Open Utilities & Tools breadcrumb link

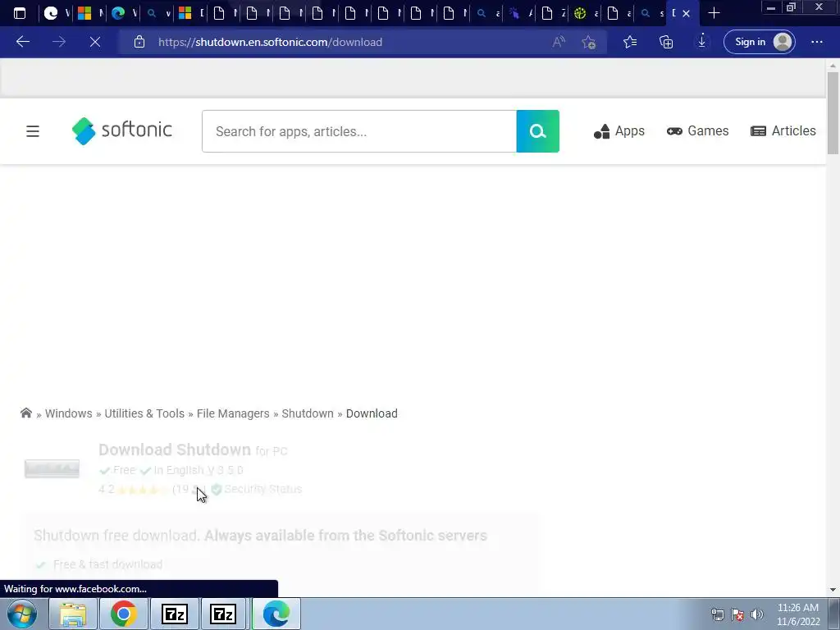pyautogui.click(x=144, y=413)
